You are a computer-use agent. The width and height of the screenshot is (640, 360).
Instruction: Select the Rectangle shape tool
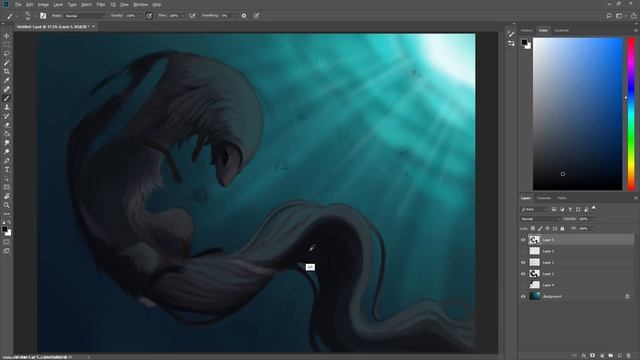click(7, 187)
